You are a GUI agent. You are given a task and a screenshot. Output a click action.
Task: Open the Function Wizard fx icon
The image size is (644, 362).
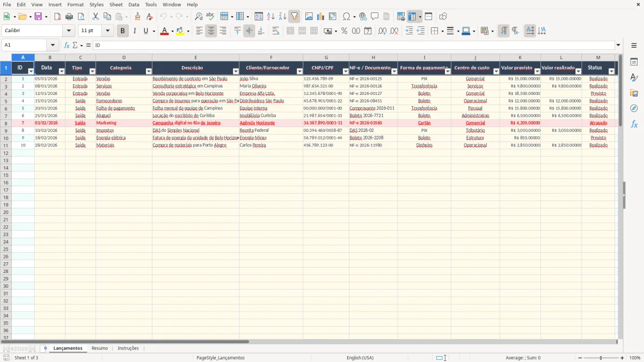pos(67,45)
